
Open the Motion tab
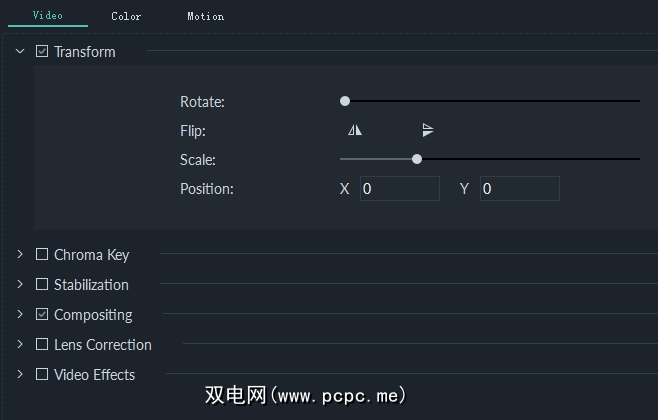(x=205, y=16)
